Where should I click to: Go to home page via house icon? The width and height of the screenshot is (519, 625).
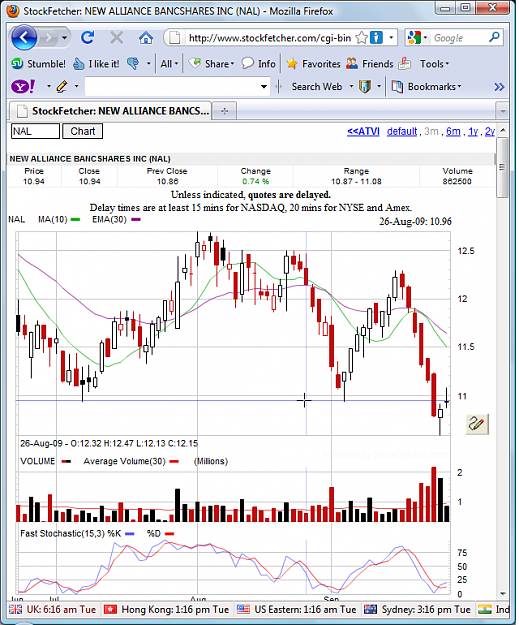pyautogui.click(x=145, y=38)
